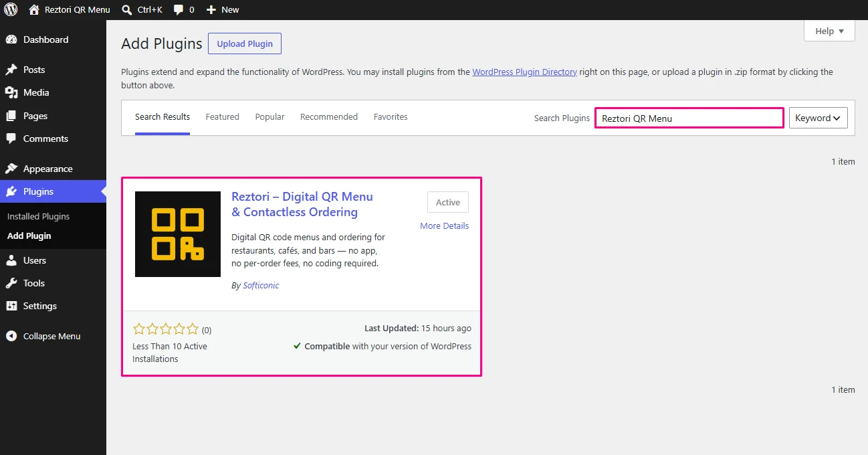Open the Ctrl+K search magnifier

coord(127,9)
